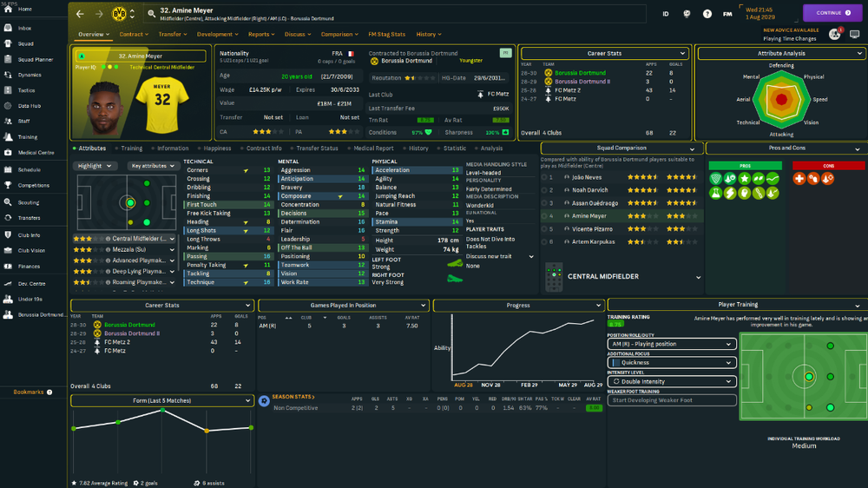The image size is (868, 488).
Task: Expand the Squad Comparison dropdown
Action: [621, 148]
